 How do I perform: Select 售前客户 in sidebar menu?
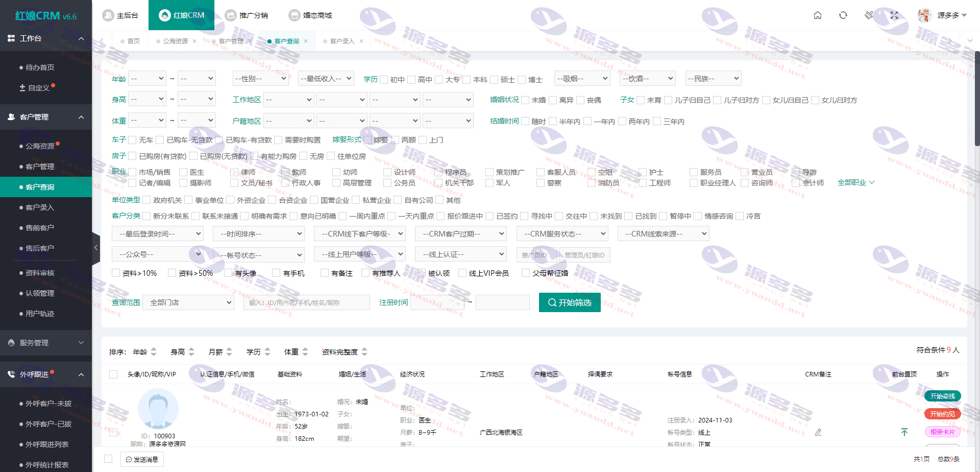(x=40, y=228)
